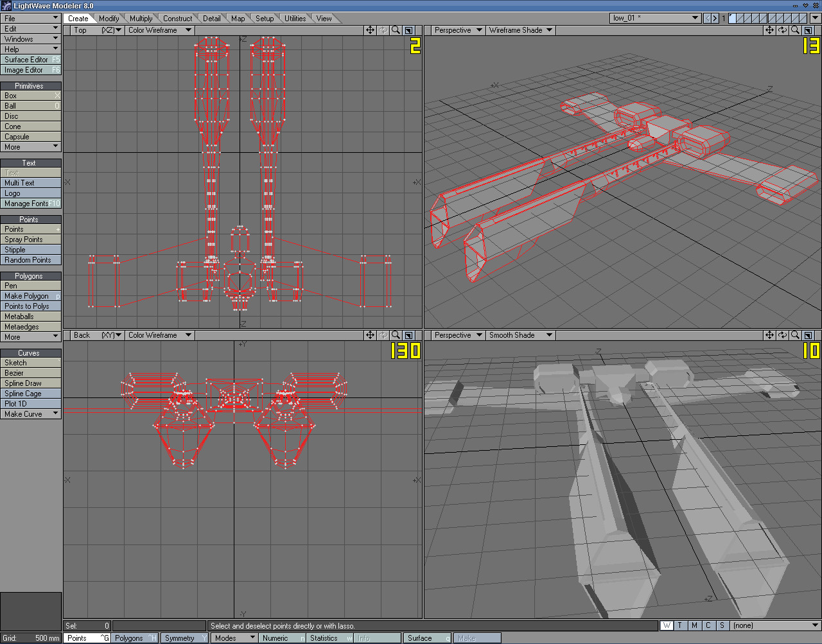This screenshot has height=644, width=822.
Task: Open the Statistics panel
Action: [x=330, y=638]
